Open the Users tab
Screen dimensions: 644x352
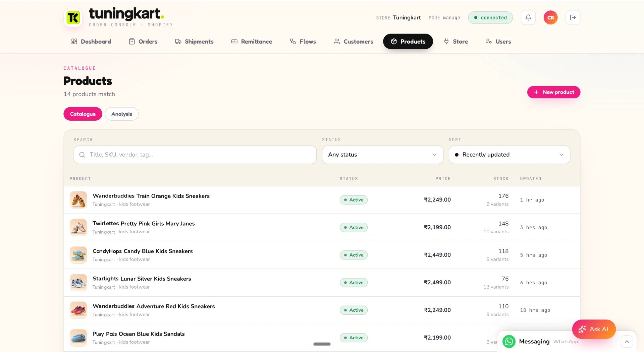pyautogui.click(x=498, y=42)
